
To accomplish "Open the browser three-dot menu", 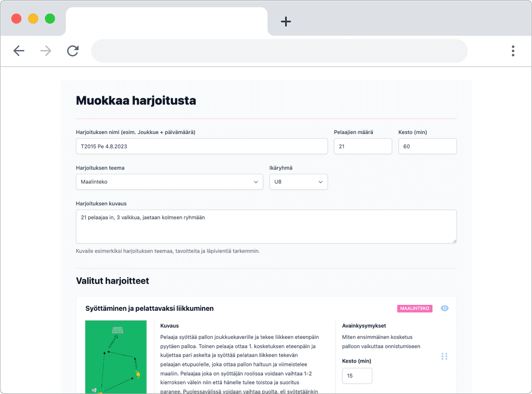I will click(x=513, y=51).
